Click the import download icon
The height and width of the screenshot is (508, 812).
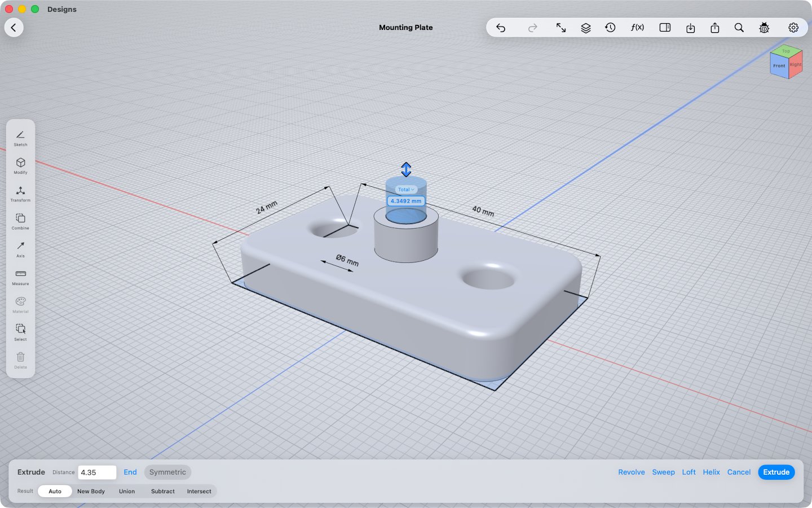690,28
